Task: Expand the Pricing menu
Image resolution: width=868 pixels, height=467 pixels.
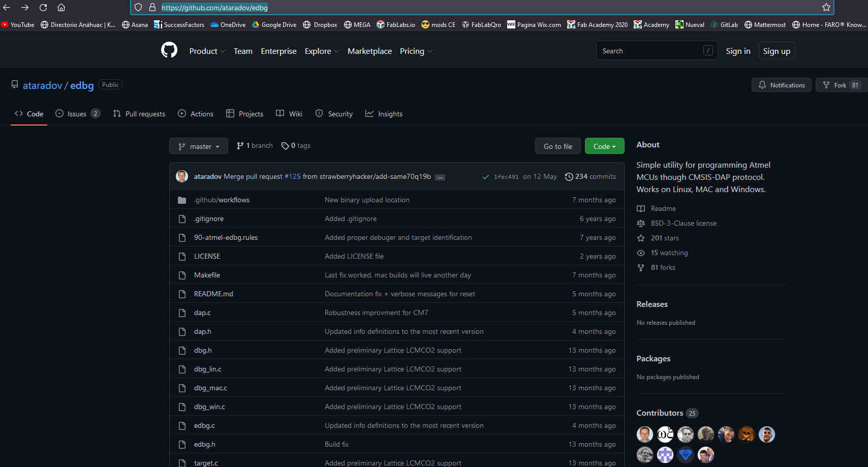Action: (x=416, y=51)
